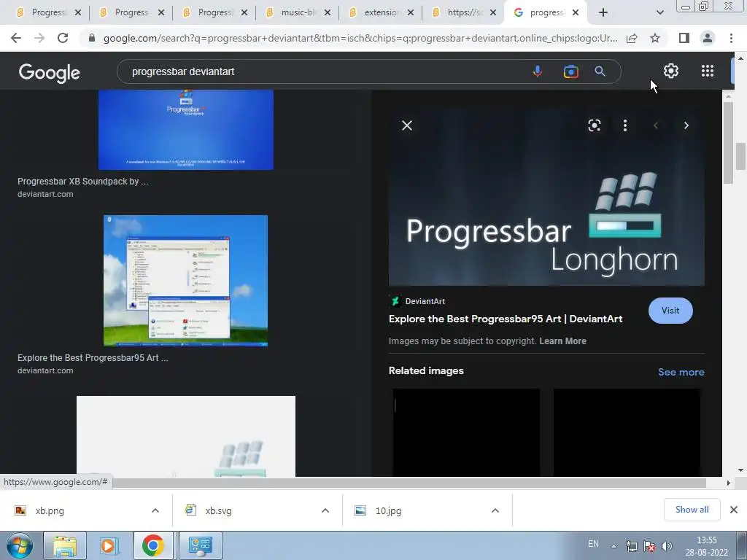Switch to the extension tab

click(379, 12)
